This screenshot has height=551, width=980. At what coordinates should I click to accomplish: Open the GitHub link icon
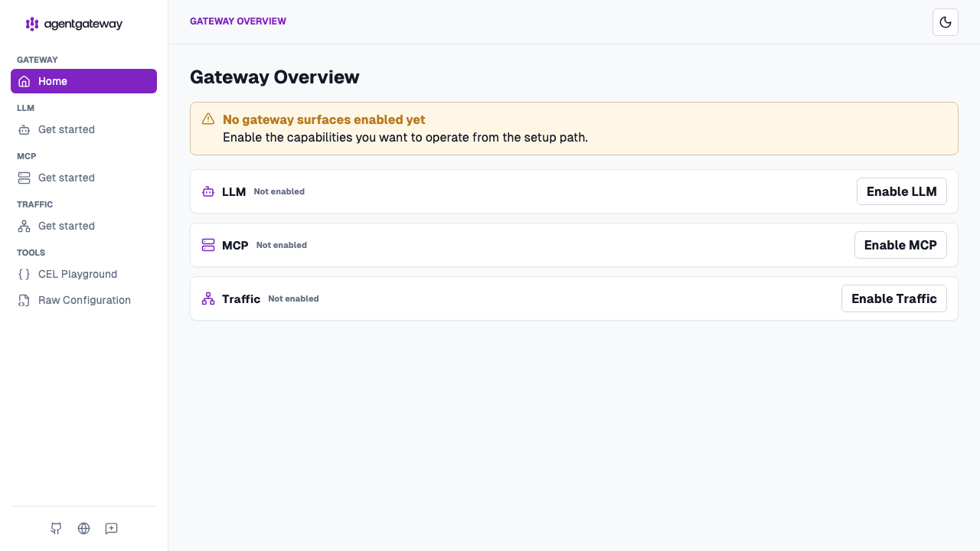(56, 529)
